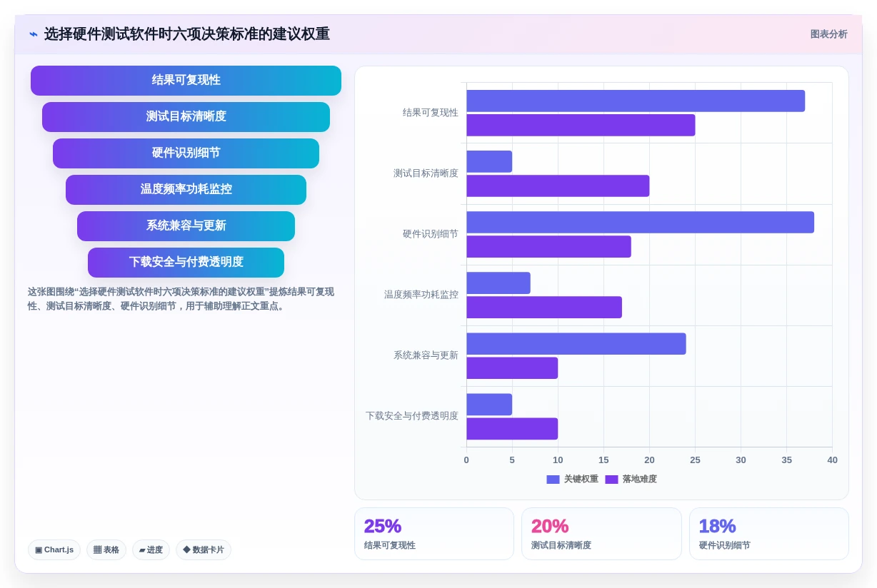The image size is (877, 588).
Task: Select the 测试目标清晰度 funnel bar
Action: point(186,117)
